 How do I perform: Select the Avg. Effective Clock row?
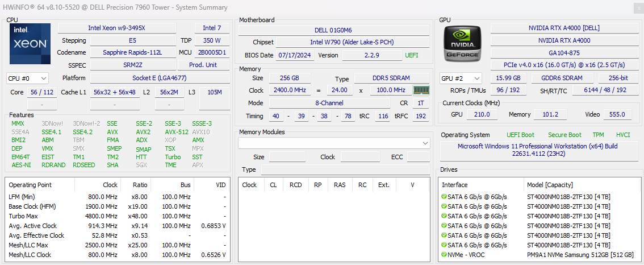[x=117, y=235]
